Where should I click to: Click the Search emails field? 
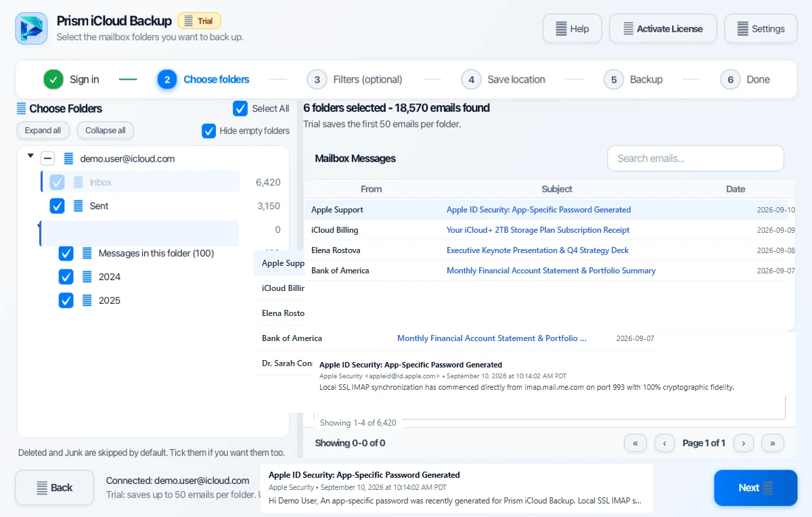696,158
